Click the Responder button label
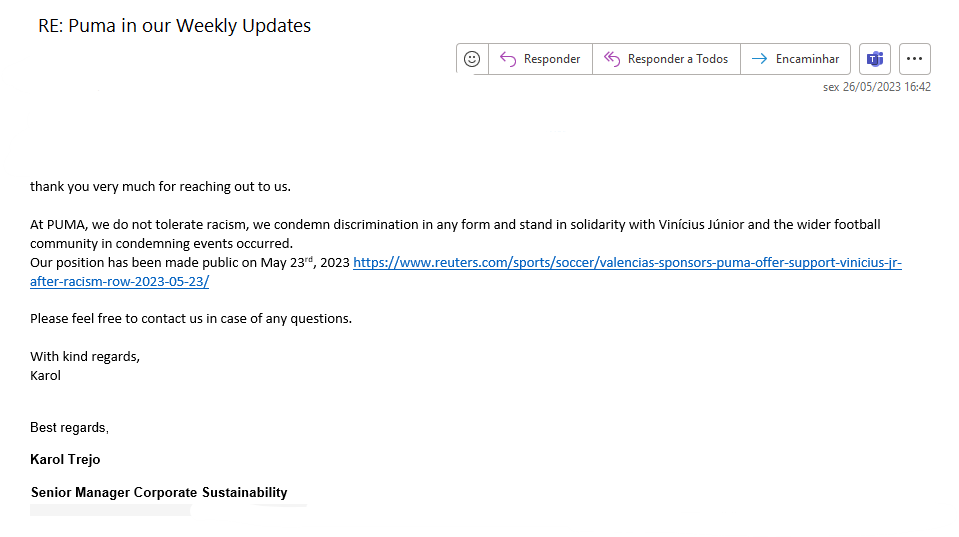Image resolution: width=959 pixels, height=537 pixels. tap(552, 59)
